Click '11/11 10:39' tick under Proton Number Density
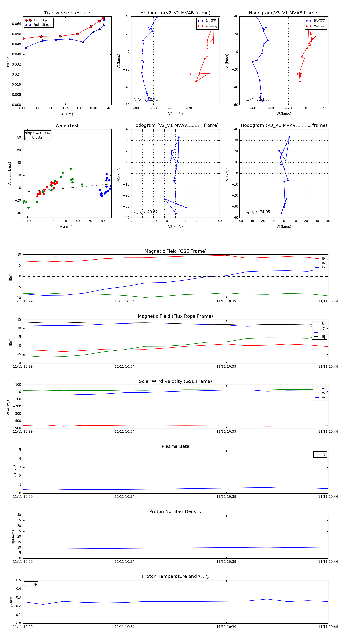 coord(226,562)
